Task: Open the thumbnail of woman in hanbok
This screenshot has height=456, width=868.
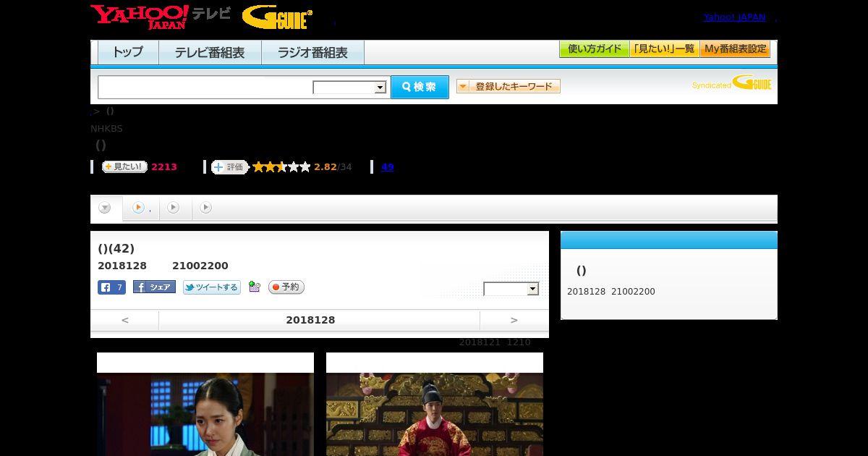Action: [x=205, y=414]
